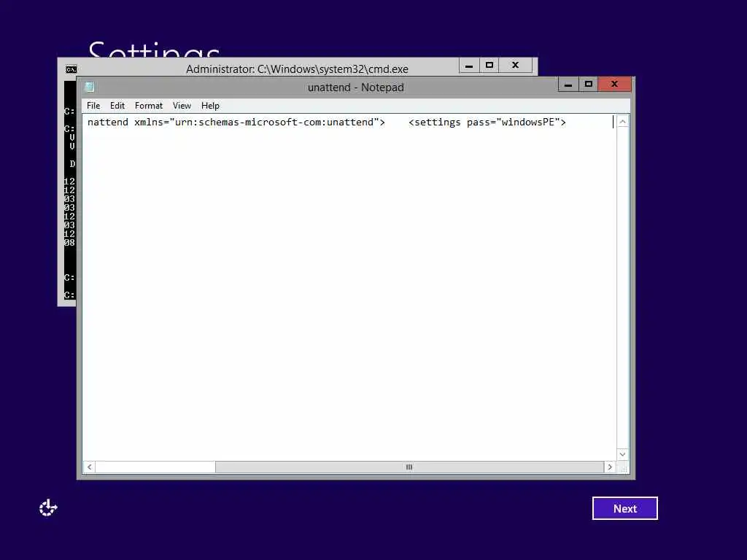747x560 pixels.
Task: Open the Edit menu in Notepad
Action: (x=117, y=106)
